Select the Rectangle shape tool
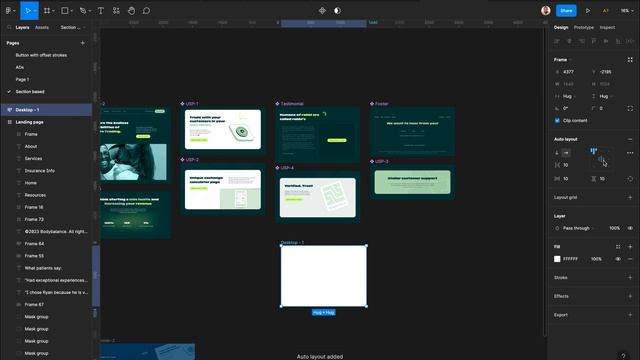Viewport: 640px width, 360px height. click(x=64, y=11)
